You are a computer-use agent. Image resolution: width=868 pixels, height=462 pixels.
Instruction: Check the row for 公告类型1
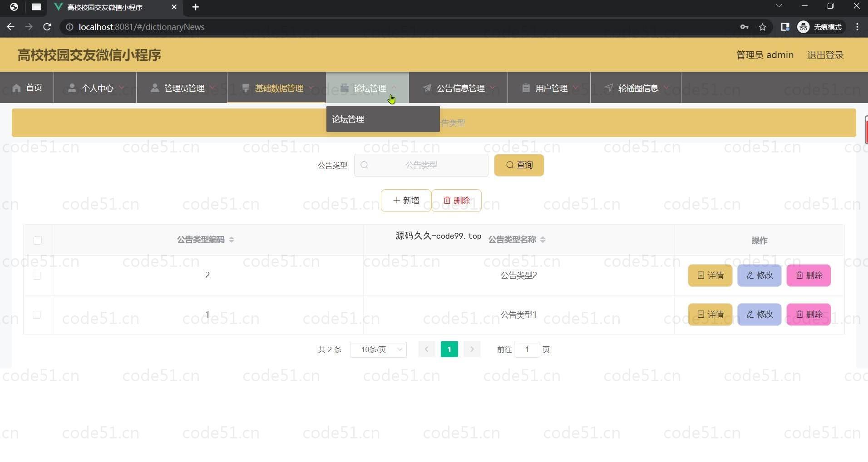37,315
